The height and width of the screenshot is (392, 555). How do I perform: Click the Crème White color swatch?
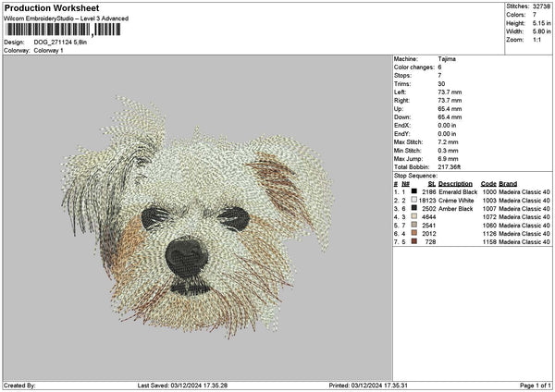(413, 200)
